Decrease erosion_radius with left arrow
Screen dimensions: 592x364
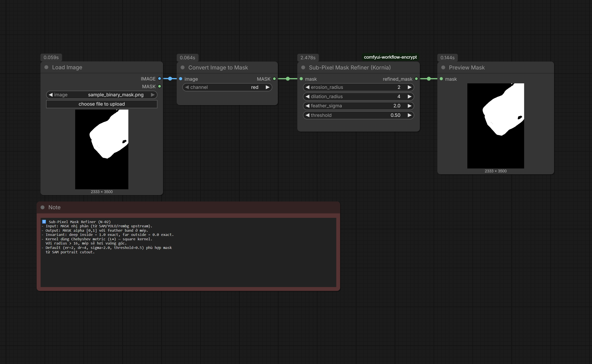tap(307, 87)
